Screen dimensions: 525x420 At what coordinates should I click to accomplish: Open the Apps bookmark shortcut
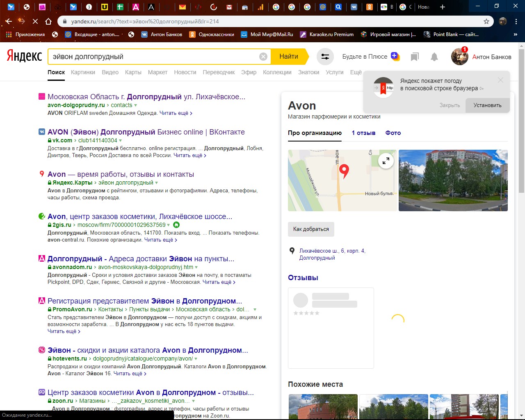(x=26, y=34)
